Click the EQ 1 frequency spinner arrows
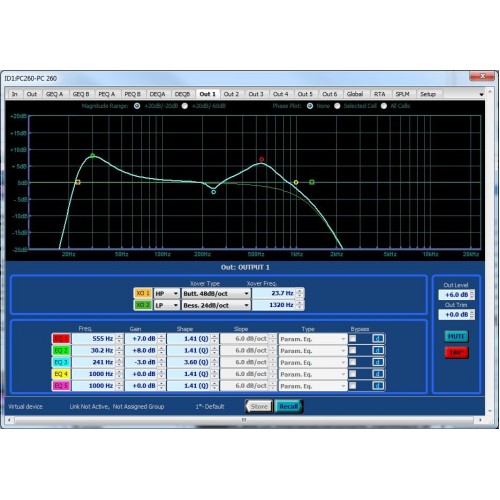This screenshot has width=500, height=500. (119, 339)
